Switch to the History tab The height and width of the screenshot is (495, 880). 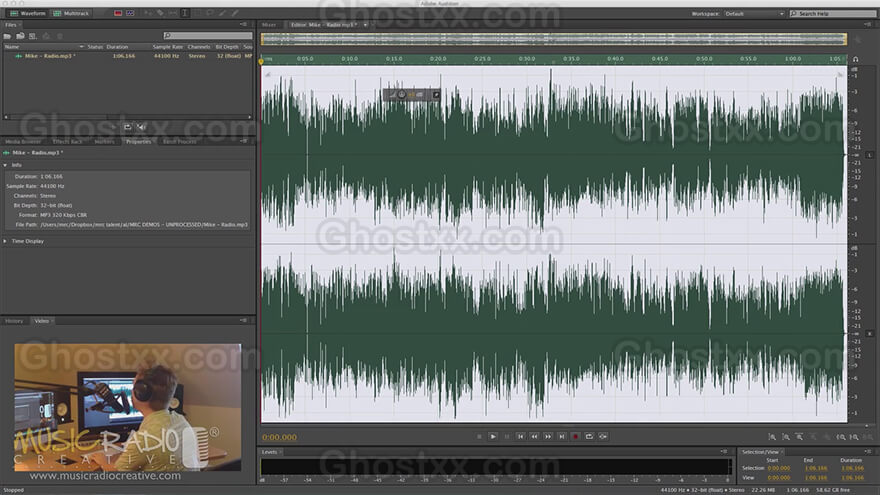14,321
